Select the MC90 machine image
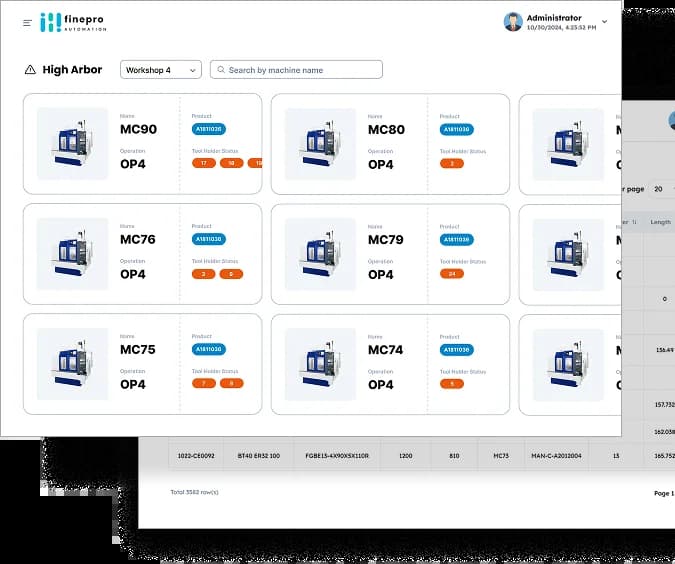Viewport: 675px width, 564px height. pos(72,144)
